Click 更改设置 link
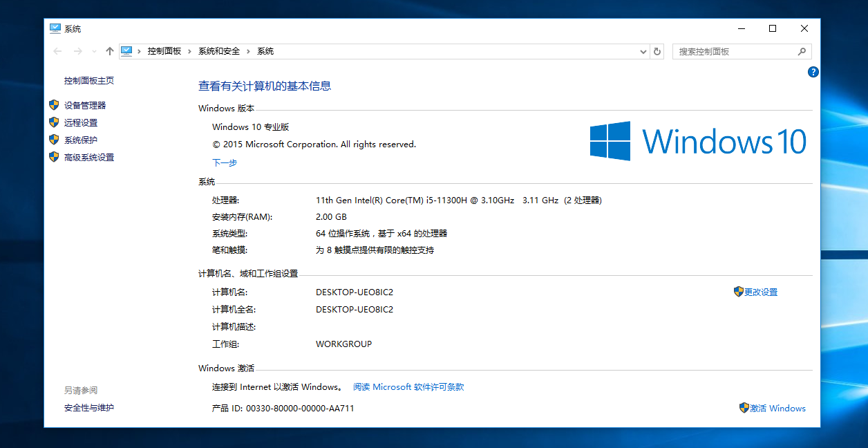The width and height of the screenshot is (868, 448). click(761, 292)
